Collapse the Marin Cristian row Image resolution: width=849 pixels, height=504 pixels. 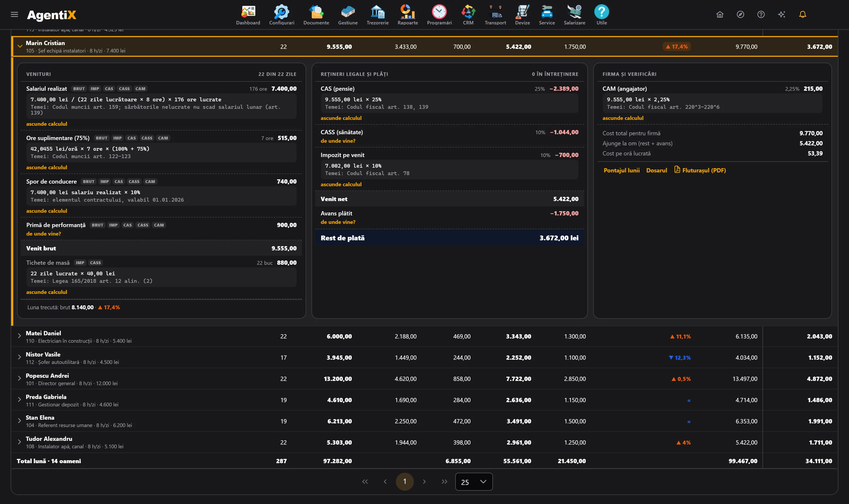[x=20, y=46]
